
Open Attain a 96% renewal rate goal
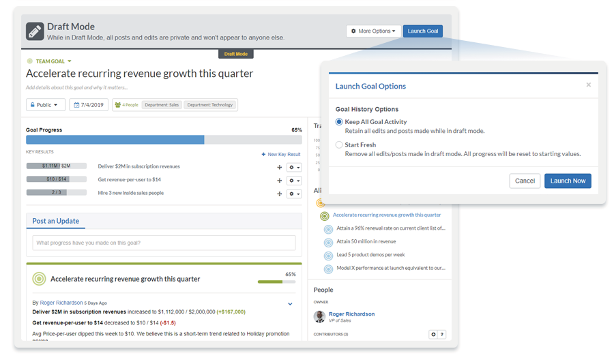(x=391, y=228)
